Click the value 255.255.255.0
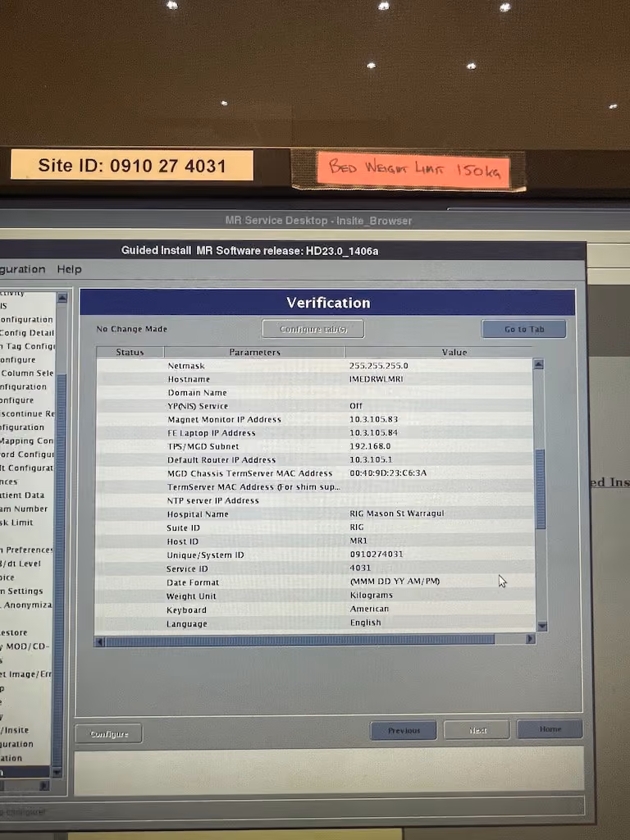 point(378,365)
